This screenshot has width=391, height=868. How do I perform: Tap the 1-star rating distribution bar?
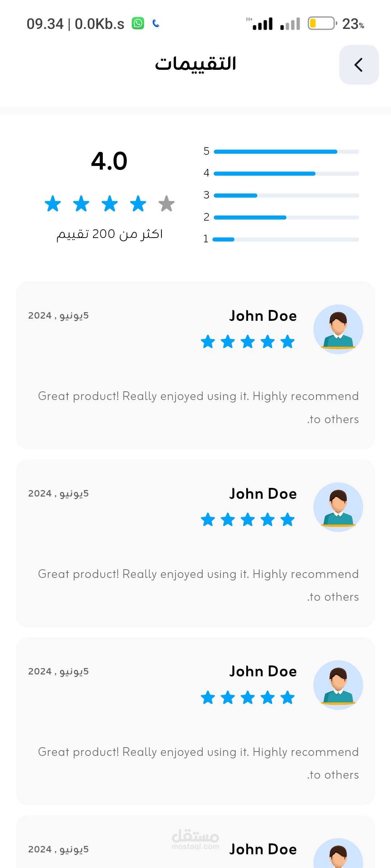[x=286, y=239]
